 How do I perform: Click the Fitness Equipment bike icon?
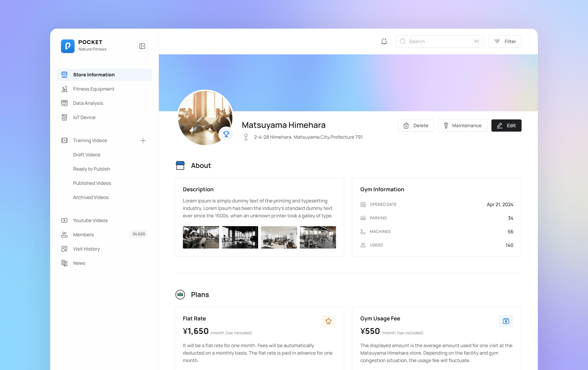click(x=64, y=89)
